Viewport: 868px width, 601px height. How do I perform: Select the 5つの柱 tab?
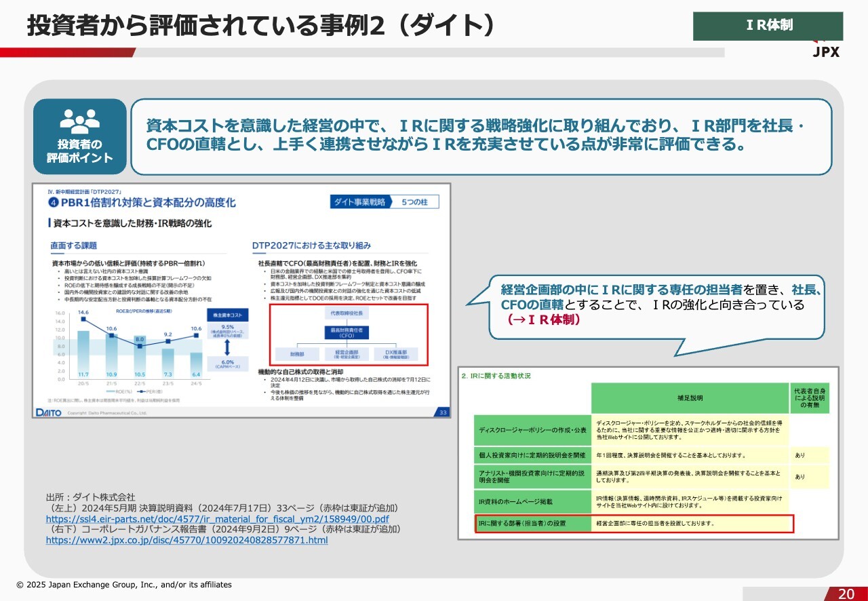[x=415, y=202]
